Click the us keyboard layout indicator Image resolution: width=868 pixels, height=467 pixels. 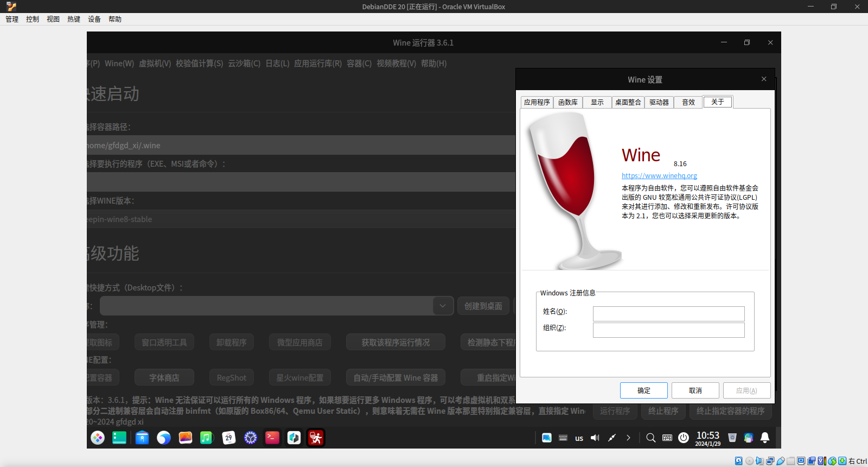[x=579, y=438]
